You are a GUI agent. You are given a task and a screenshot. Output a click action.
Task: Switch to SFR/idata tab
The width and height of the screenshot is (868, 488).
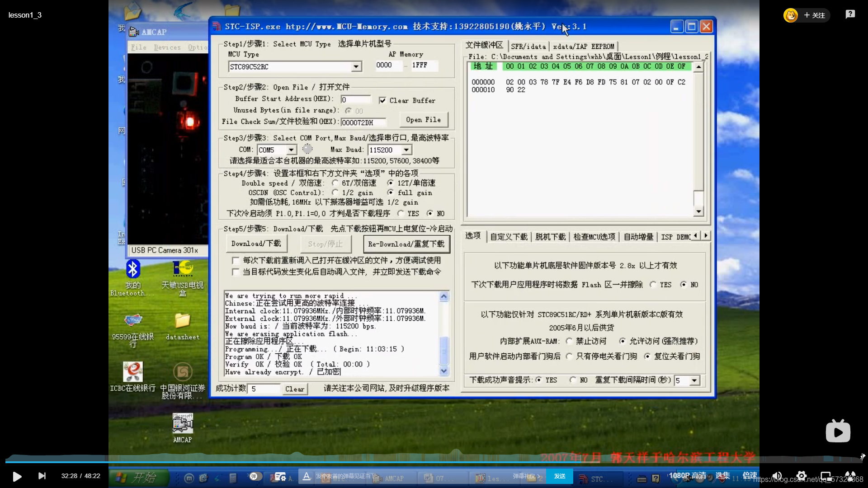(528, 47)
